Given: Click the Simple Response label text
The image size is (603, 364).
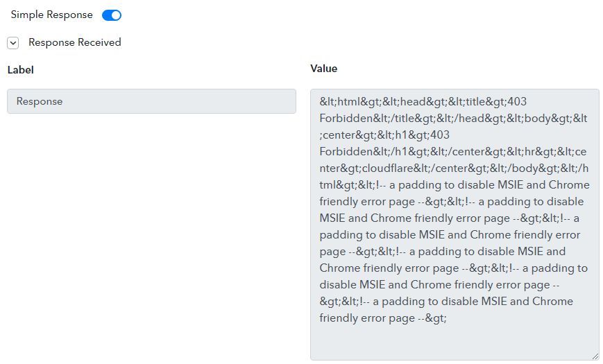Looking at the screenshot, I should pyautogui.click(x=51, y=15).
